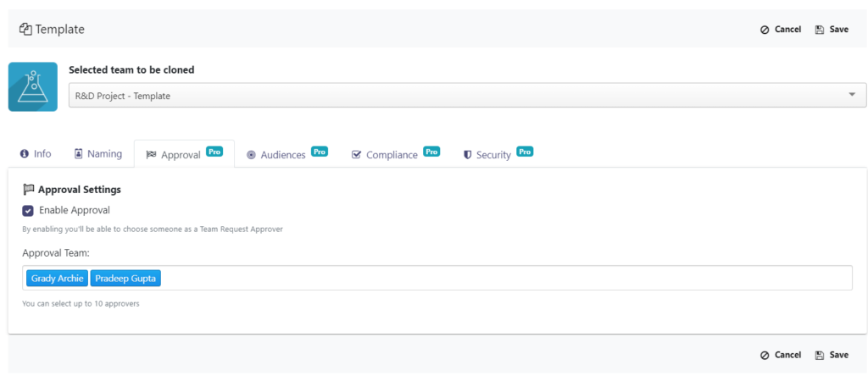
Task: Select the Grady Archie approver tag
Action: coord(57,278)
